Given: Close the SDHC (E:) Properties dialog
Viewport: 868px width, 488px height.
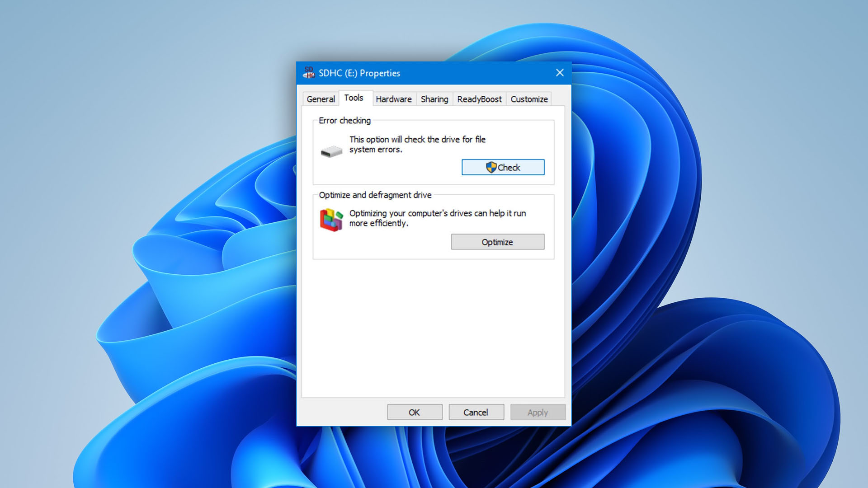Looking at the screenshot, I should [560, 73].
